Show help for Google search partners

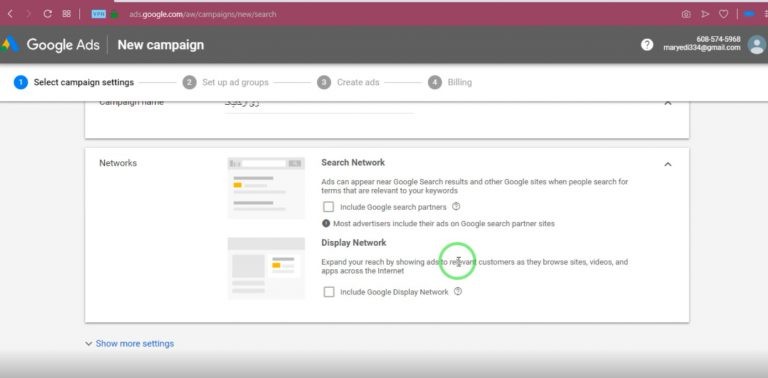point(456,207)
